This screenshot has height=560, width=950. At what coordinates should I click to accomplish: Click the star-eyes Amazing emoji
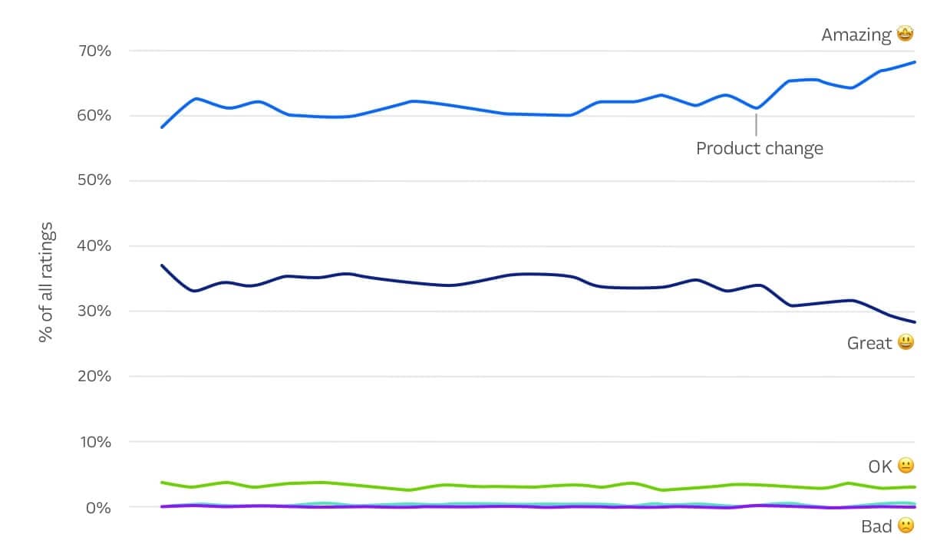(x=906, y=35)
